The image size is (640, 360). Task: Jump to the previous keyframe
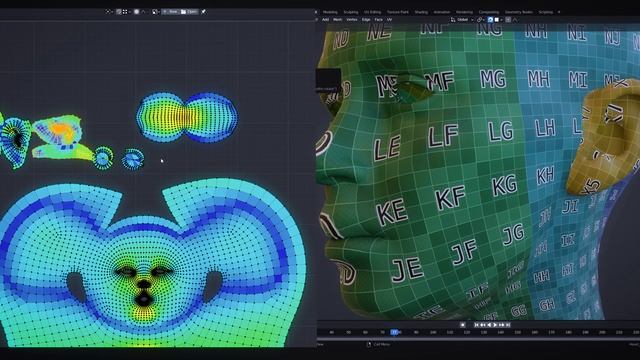[482, 325]
